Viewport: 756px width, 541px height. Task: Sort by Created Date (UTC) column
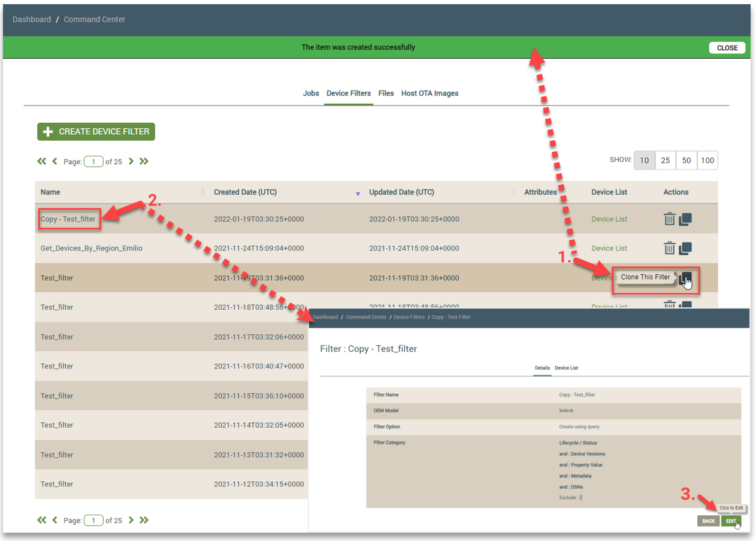tap(245, 192)
